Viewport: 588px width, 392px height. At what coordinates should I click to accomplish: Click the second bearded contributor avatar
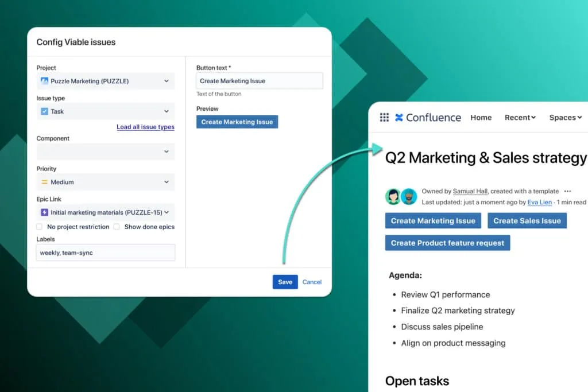point(409,196)
